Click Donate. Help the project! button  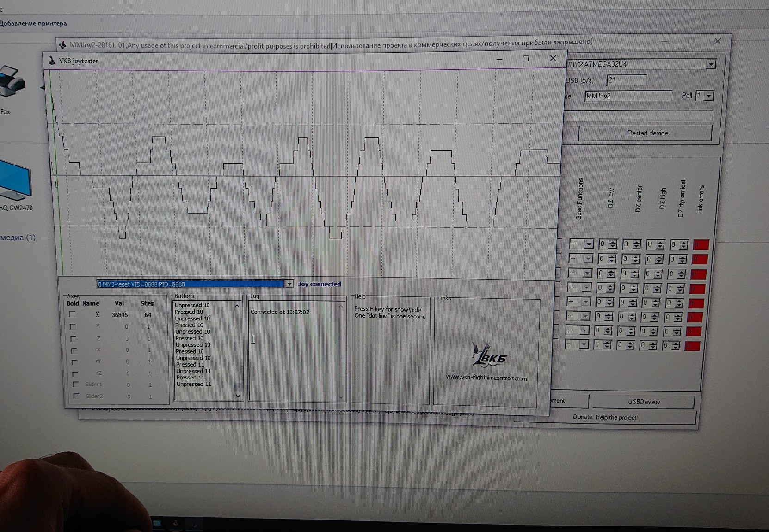pos(605,417)
